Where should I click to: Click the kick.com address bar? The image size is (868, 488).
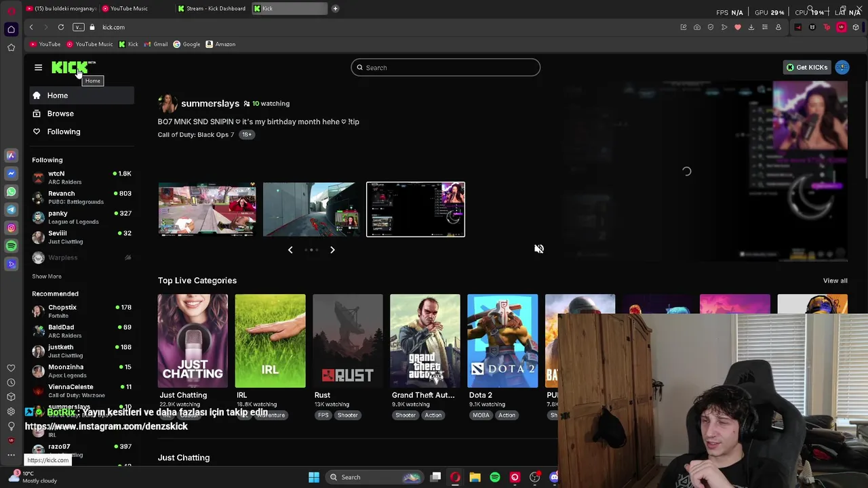tap(113, 27)
